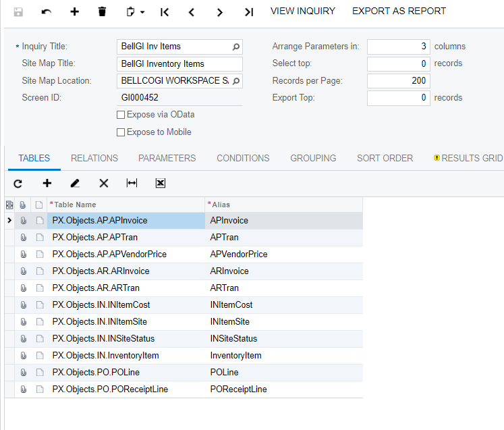Check the Expose to Mobile option
The height and width of the screenshot is (430, 504).
tap(121, 132)
